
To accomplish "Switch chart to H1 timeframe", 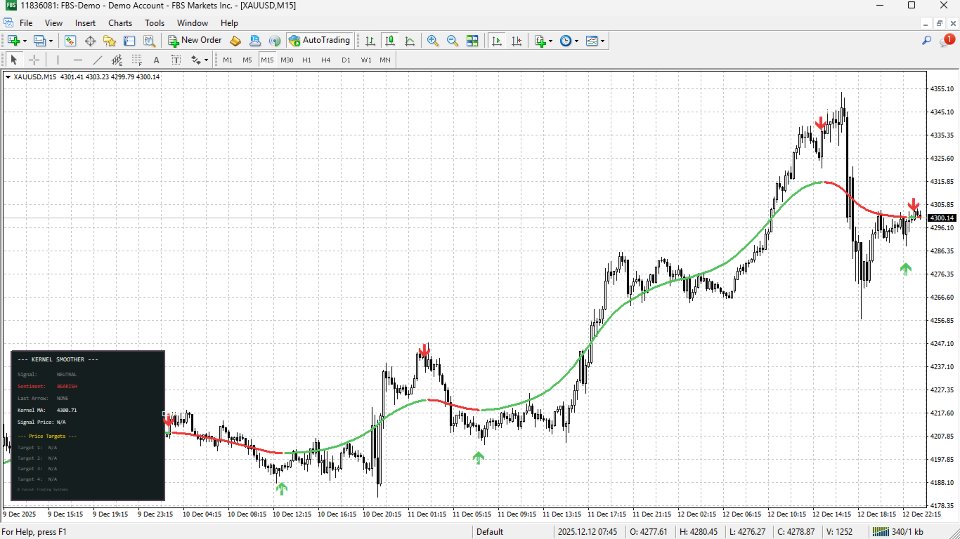I will point(307,60).
